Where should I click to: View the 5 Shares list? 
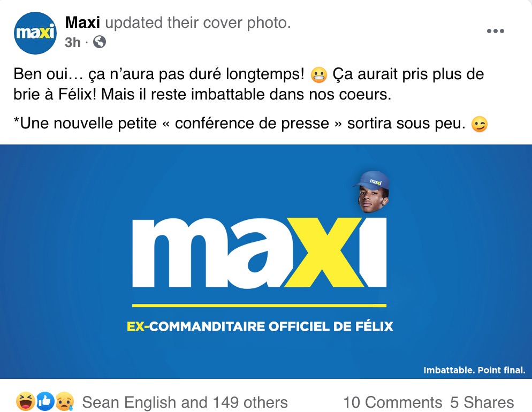(482, 402)
